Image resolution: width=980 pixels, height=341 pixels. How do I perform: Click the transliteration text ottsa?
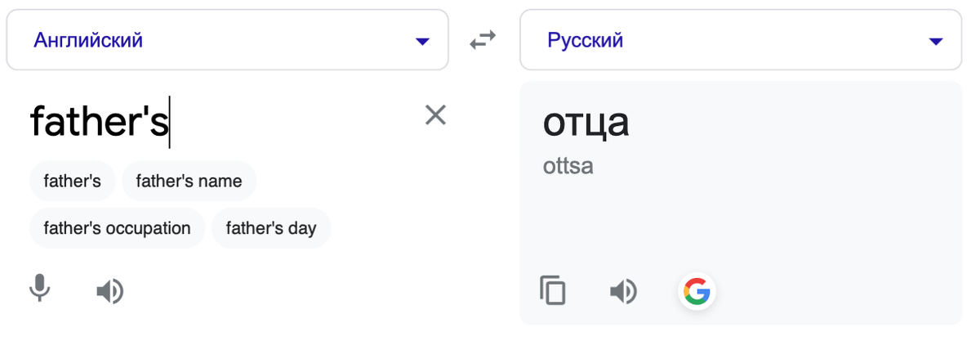pyautogui.click(x=568, y=167)
